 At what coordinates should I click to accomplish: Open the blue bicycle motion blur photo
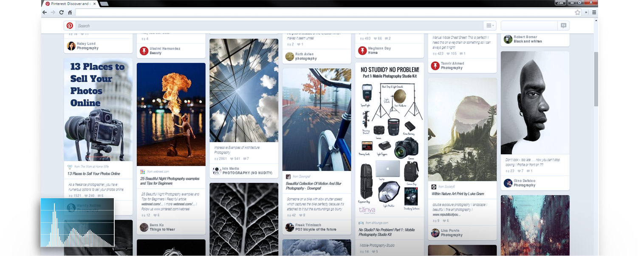point(317,119)
